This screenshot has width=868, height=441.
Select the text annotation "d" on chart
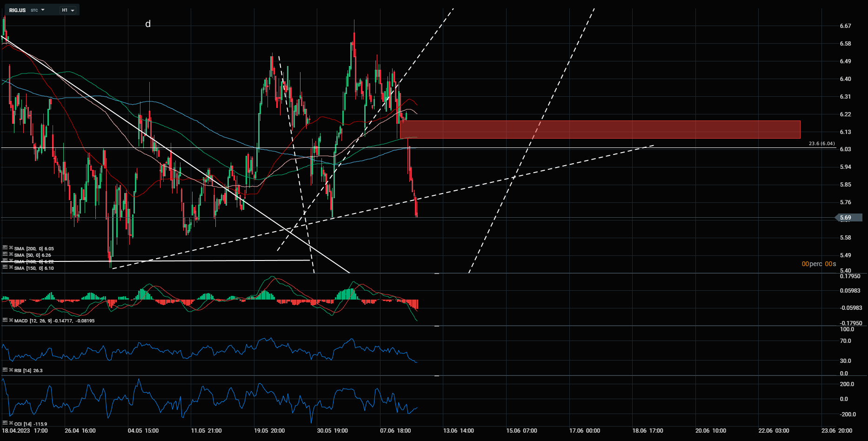coord(148,24)
